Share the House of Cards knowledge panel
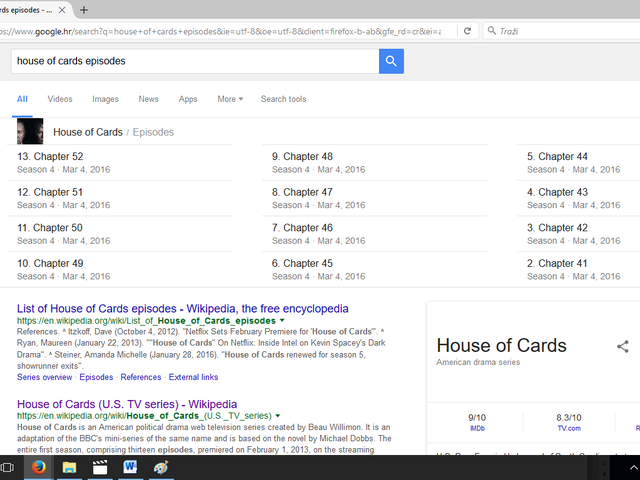The width and height of the screenshot is (640, 480). (622, 347)
